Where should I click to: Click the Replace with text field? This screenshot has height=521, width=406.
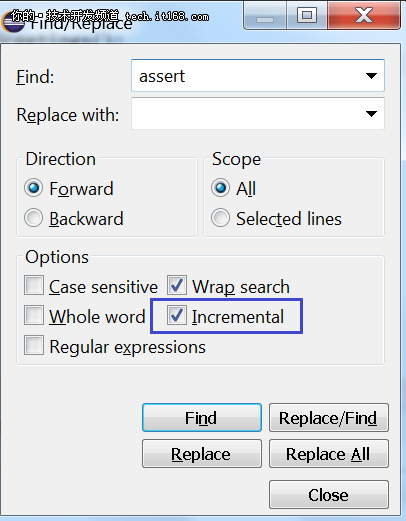click(x=258, y=114)
